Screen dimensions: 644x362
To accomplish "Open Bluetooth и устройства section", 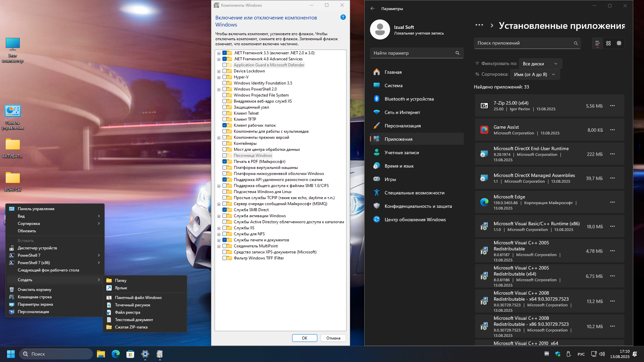I will click(417, 99).
